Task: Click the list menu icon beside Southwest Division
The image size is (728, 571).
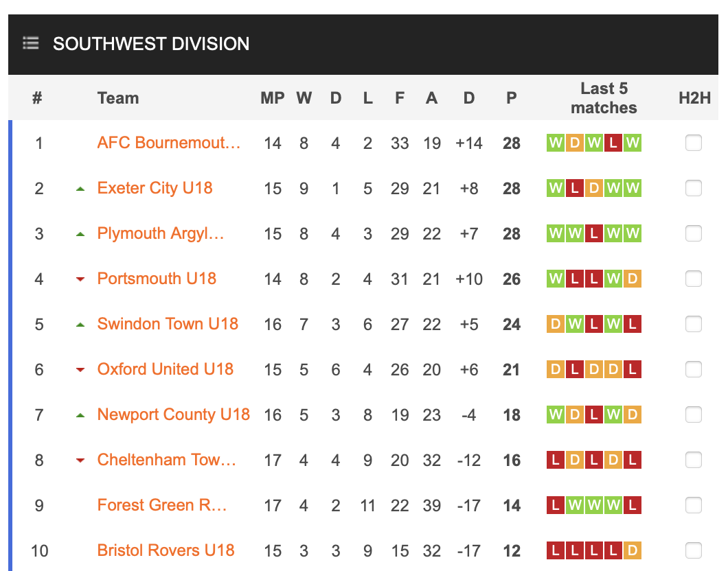Action: pyautogui.click(x=30, y=43)
